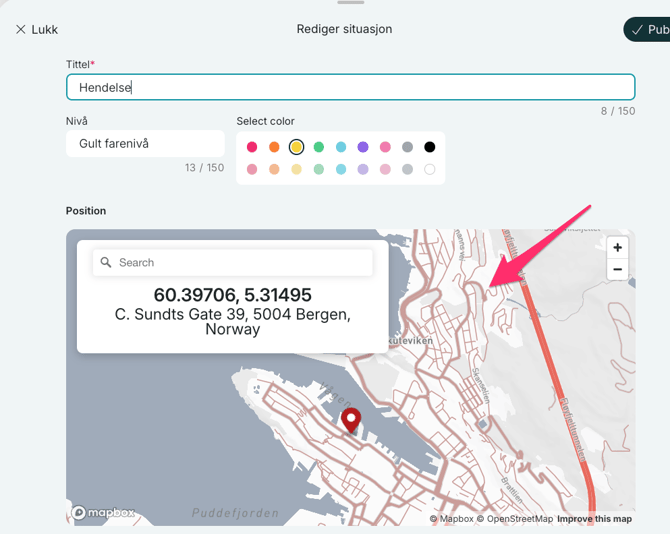Click the magnifier icon in map search
This screenshot has width=670, height=534.
click(106, 263)
